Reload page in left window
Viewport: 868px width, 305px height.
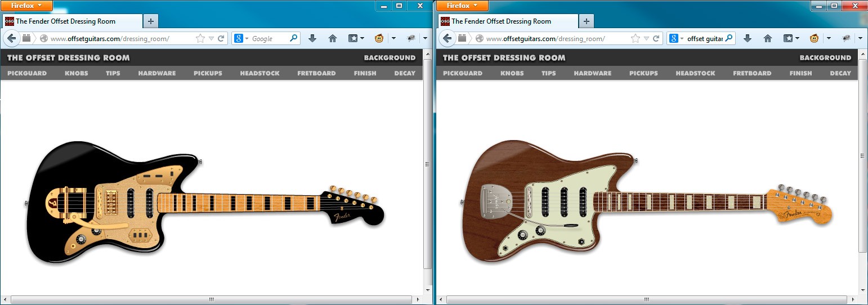(x=221, y=39)
